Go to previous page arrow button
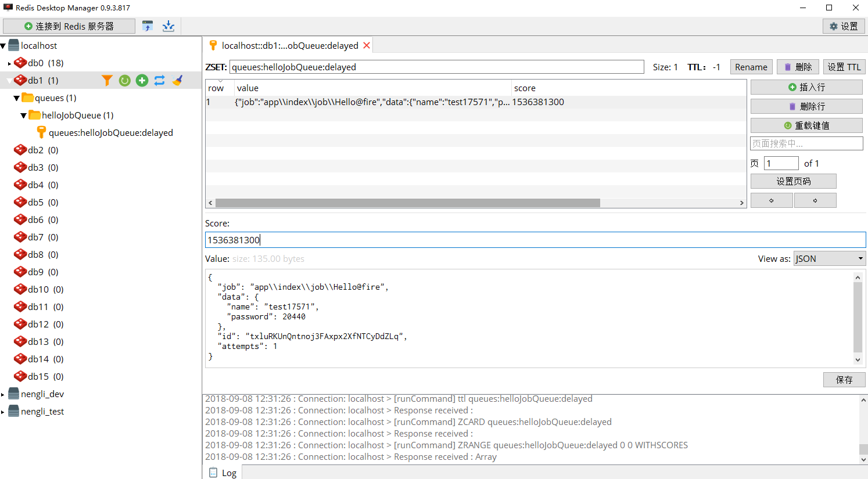868x479 pixels. pyautogui.click(x=772, y=200)
